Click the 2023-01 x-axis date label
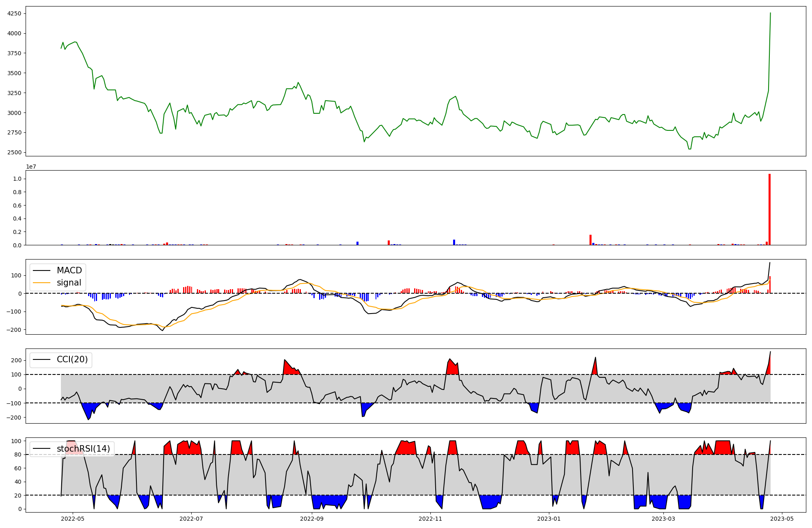812x528 pixels. click(549, 519)
